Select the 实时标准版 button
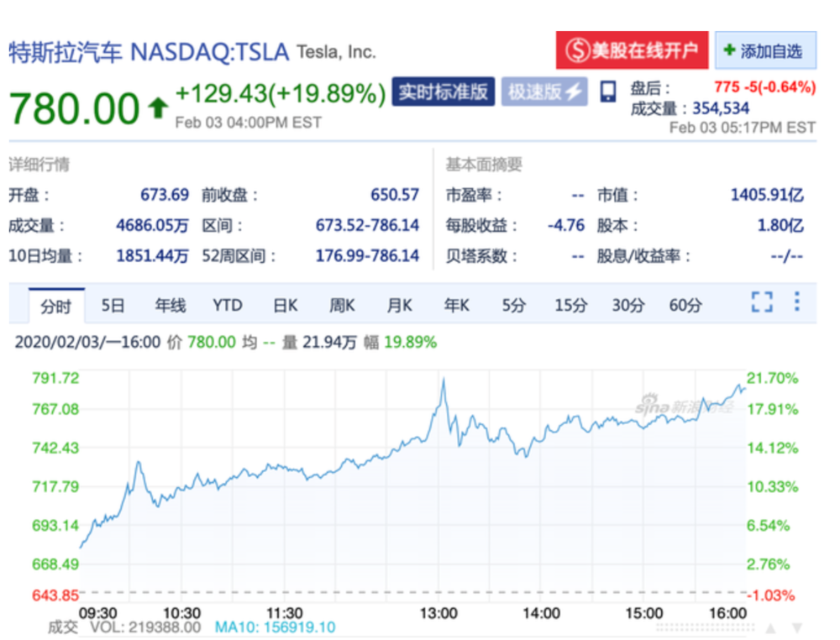840x640 pixels. click(443, 92)
